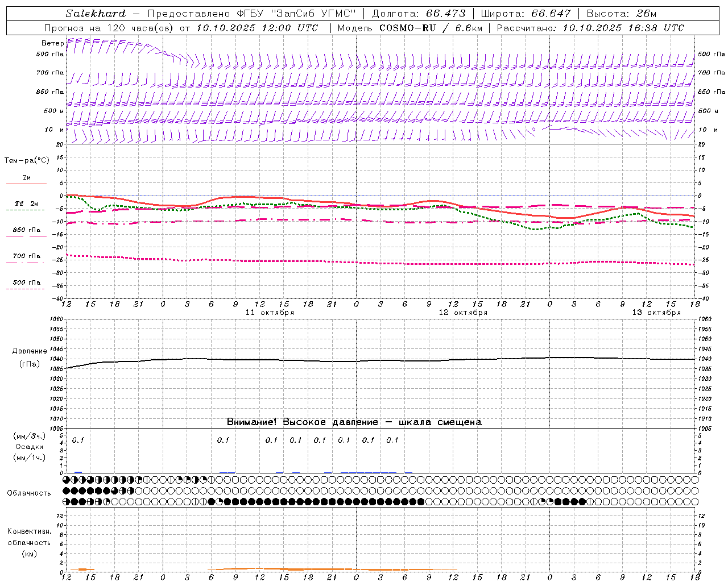This screenshot has width=728, height=582.
Task: Click the "Salekhard" station title
Action: tap(96, 14)
